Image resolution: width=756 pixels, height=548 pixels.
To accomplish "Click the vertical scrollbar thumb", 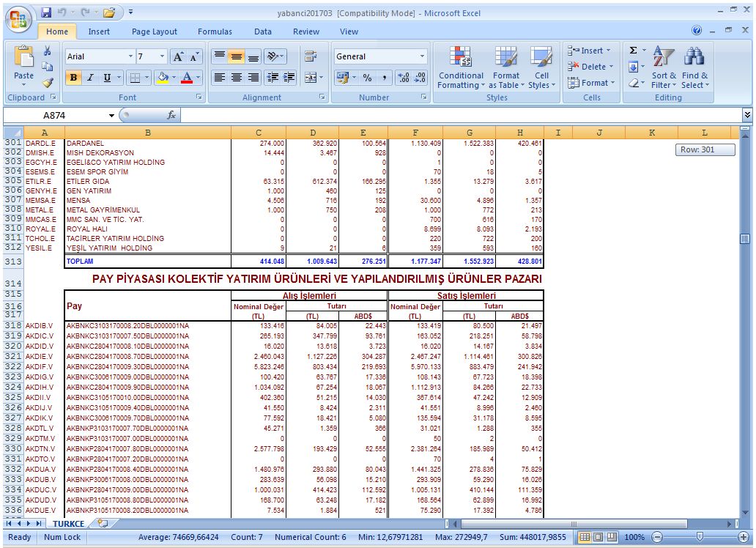I will click(745, 239).
